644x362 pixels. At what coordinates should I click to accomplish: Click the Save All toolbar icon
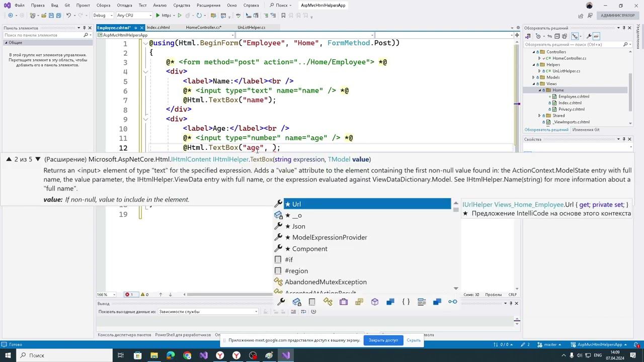(58, 16)
